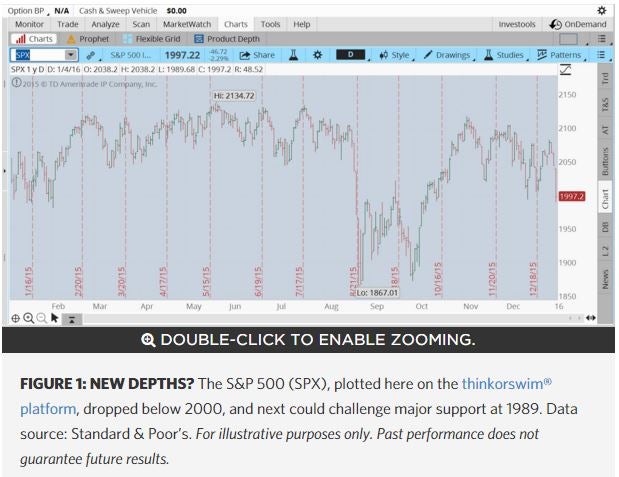Expand the symbol dropdown arrow
Screen dimensions: 619x477
(71, 55)
